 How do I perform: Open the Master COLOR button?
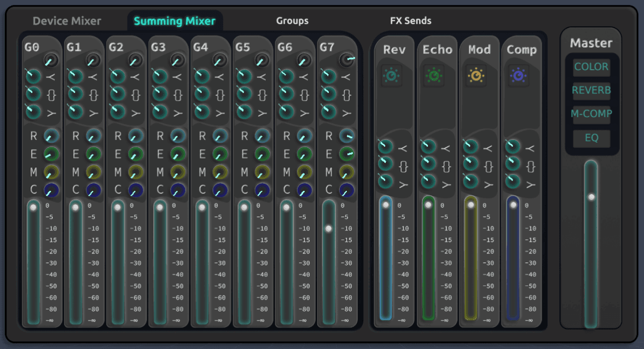click(x=591, y=67)
